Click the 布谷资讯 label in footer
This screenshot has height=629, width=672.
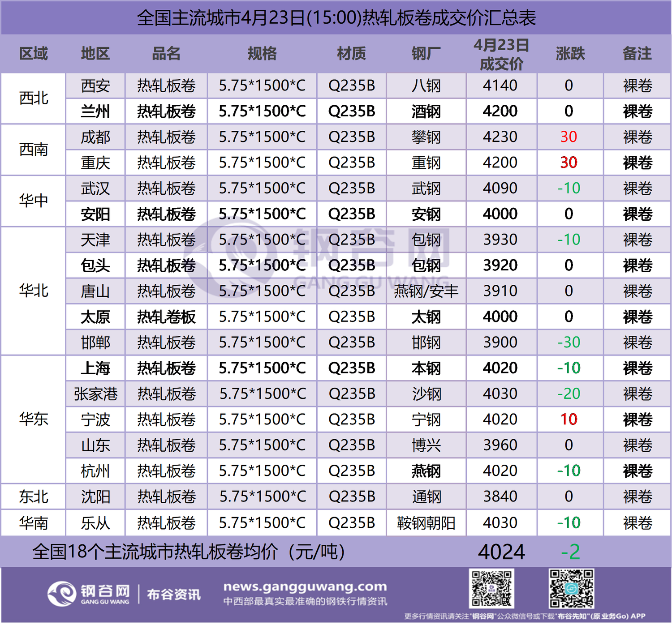(174, 595)
